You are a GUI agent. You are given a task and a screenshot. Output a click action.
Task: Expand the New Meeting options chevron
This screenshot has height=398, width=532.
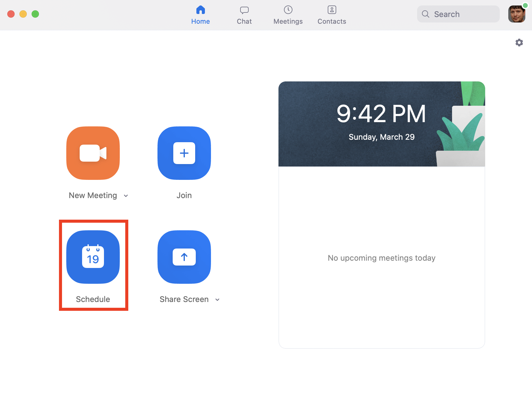click(x=126, y=196)
